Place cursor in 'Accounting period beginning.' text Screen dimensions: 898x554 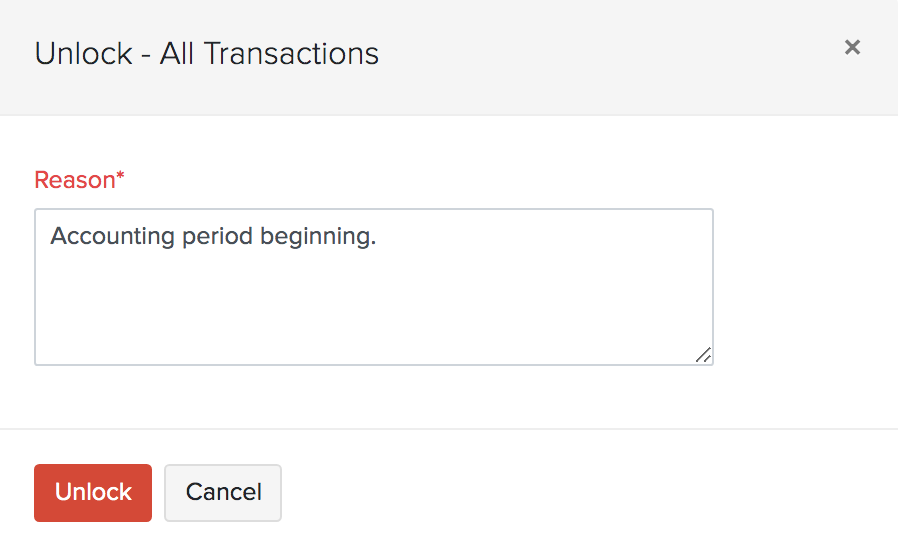pos(212,237)
